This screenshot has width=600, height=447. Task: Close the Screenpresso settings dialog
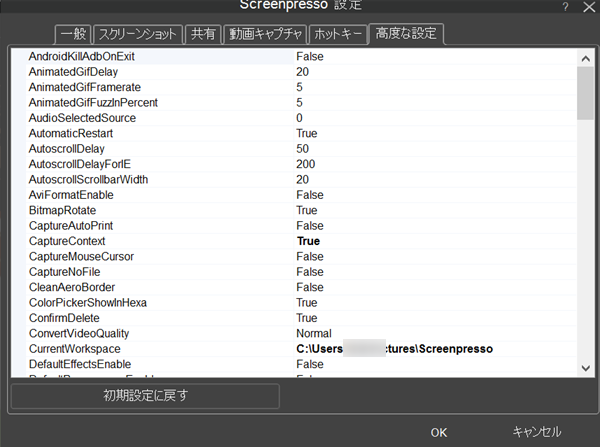click(x=589, y=7)
